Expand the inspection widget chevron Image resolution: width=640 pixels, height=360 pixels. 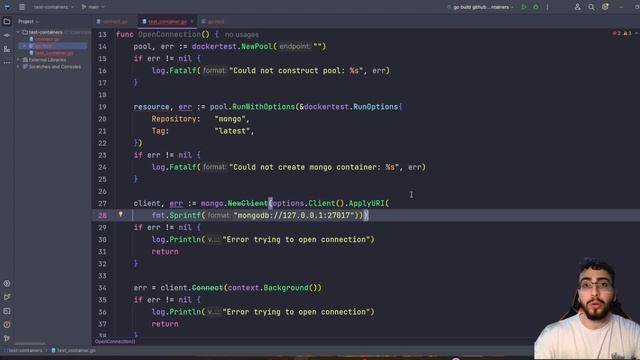(636, 33)
